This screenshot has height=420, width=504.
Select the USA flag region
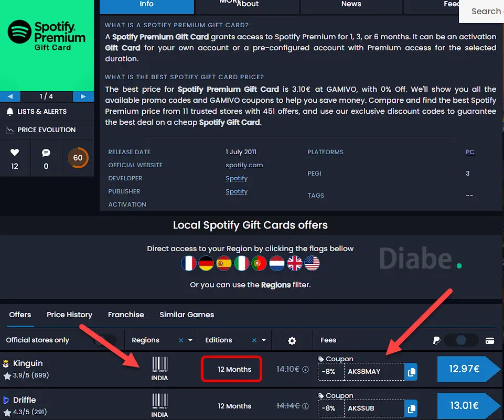[x=312, y=263]
